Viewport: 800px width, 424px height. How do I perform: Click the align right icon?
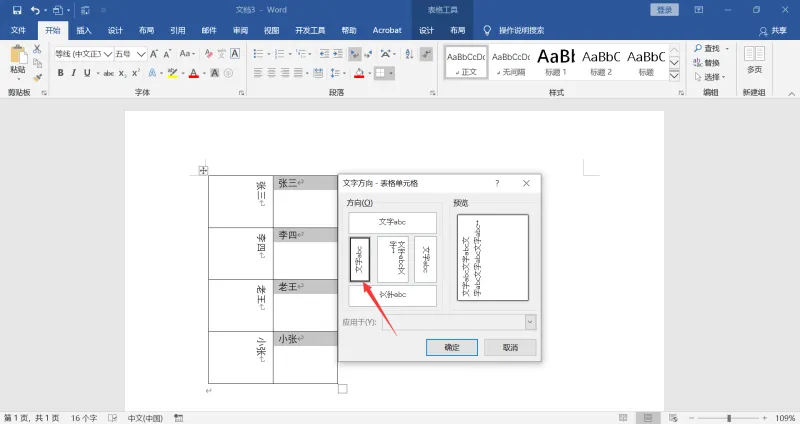(285, 73)
